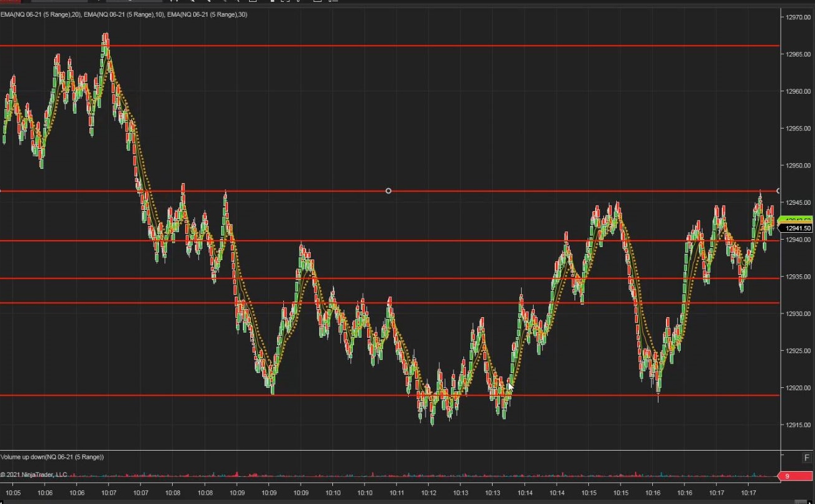Click the 12930.00 price axis label

click(798, 314)
